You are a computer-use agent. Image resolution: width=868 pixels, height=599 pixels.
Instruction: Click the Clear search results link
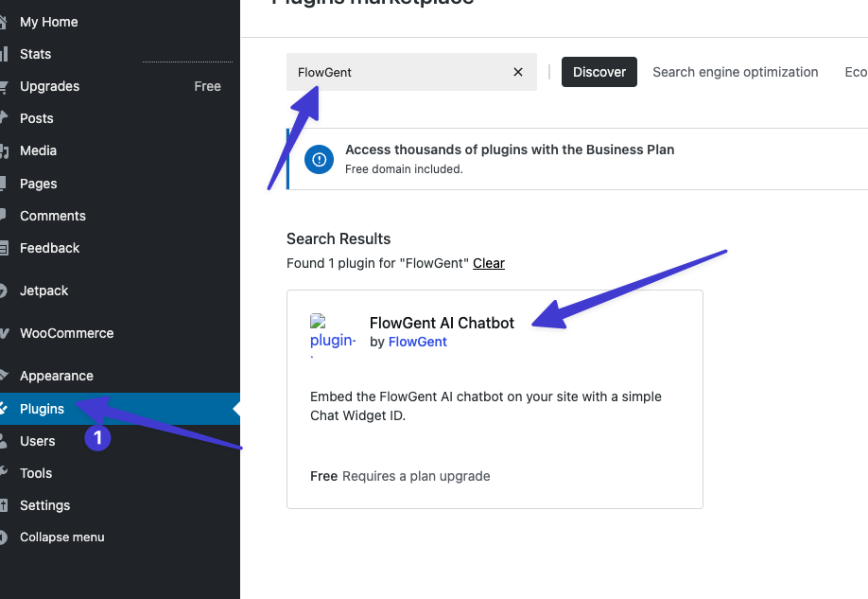(488, 263)
